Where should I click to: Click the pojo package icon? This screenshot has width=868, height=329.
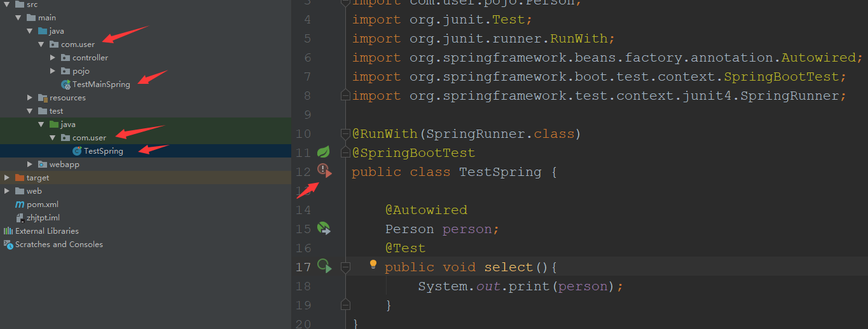click(x=65, y=71)
